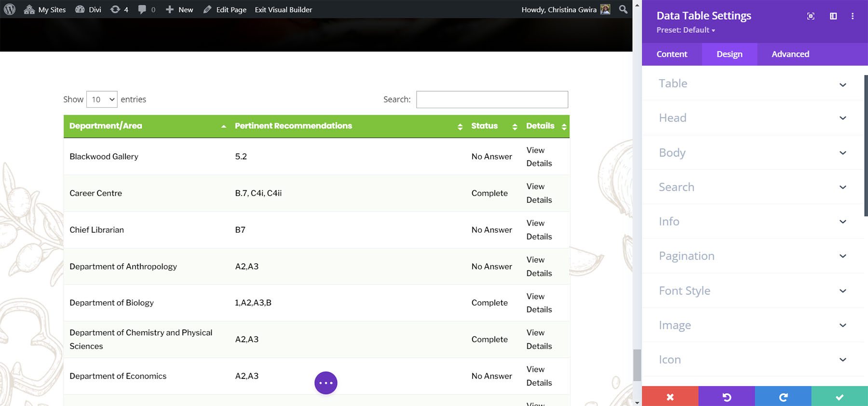
Task: Click View Details for Department of Economics
Action: 539,376
